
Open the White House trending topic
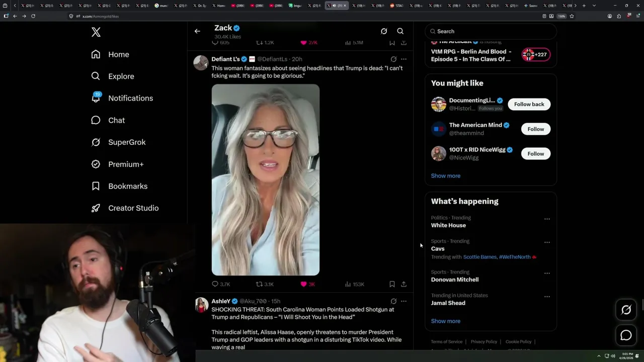(448, 225)
